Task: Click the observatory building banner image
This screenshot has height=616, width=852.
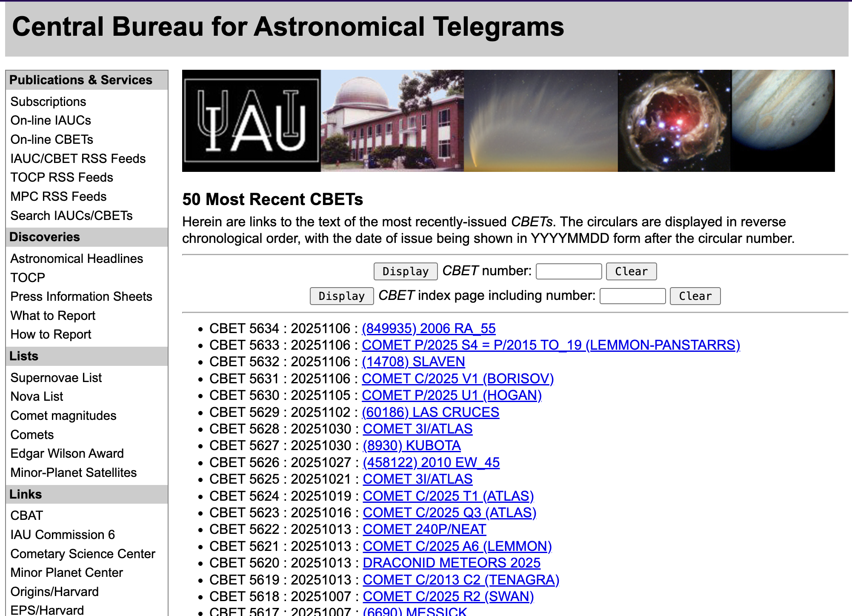Action: [392, 121]
